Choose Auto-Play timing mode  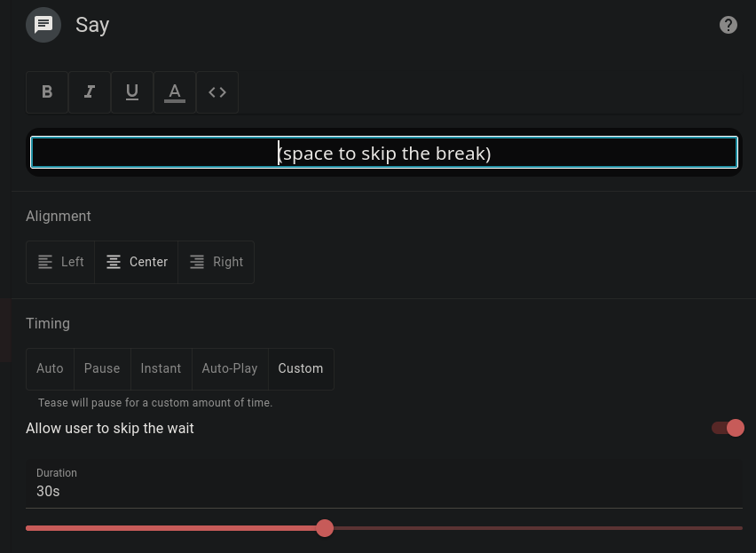click(x=230, y=369)
